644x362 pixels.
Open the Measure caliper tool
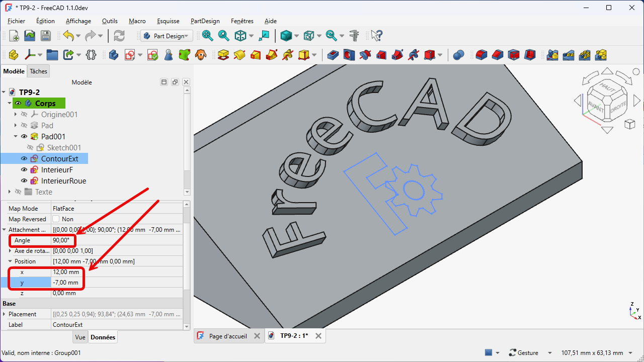(x=354, y=36)
